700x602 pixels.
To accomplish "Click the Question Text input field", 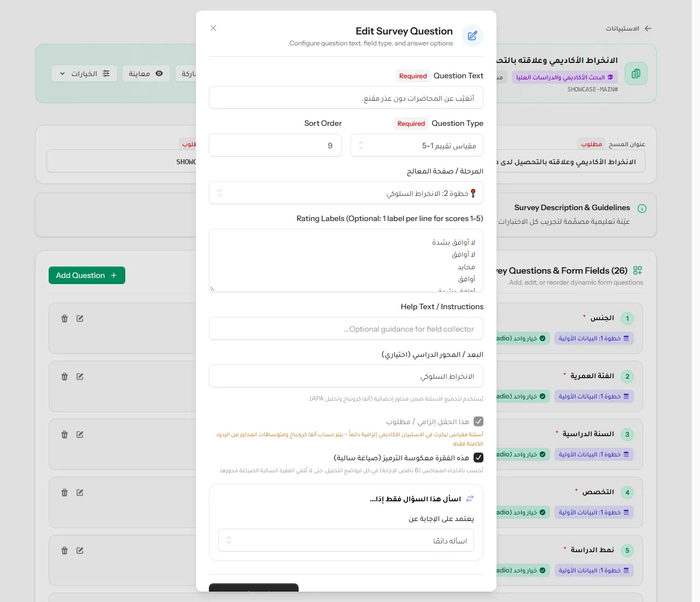I will coord(346,98).
